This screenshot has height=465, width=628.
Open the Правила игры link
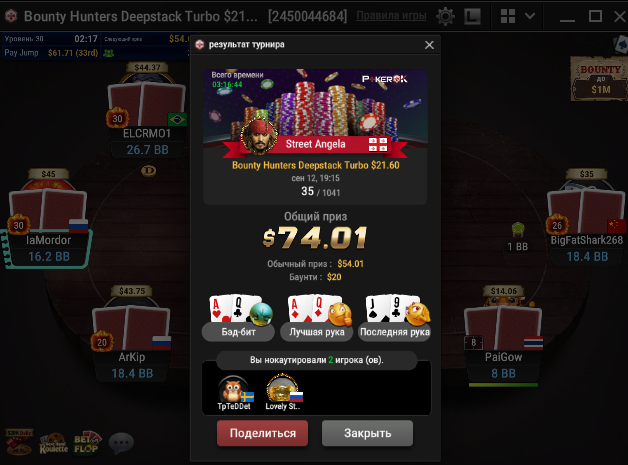(x=391, y=16)
